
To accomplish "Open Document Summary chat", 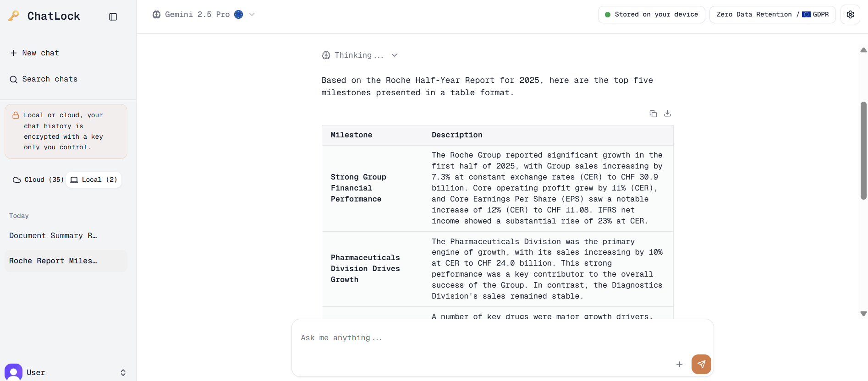I will coord(53,235).
